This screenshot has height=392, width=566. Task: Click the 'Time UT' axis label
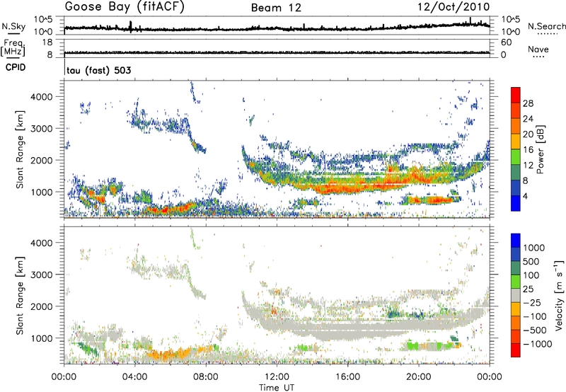[277, 387]
